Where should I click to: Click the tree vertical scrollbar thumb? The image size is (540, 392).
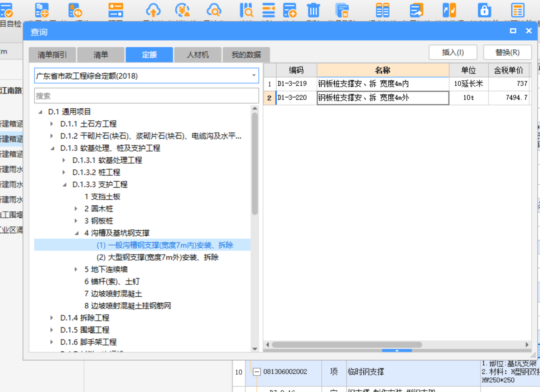point(255,163)
